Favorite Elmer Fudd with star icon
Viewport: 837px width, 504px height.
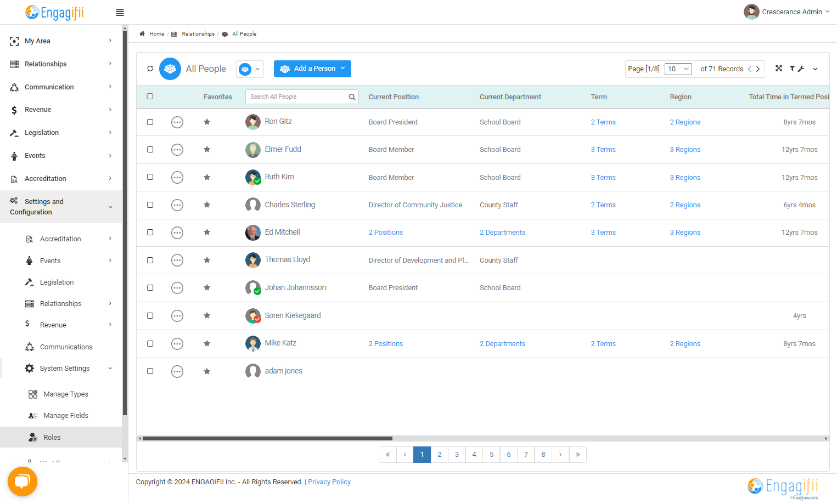click(x=207, y=149)
